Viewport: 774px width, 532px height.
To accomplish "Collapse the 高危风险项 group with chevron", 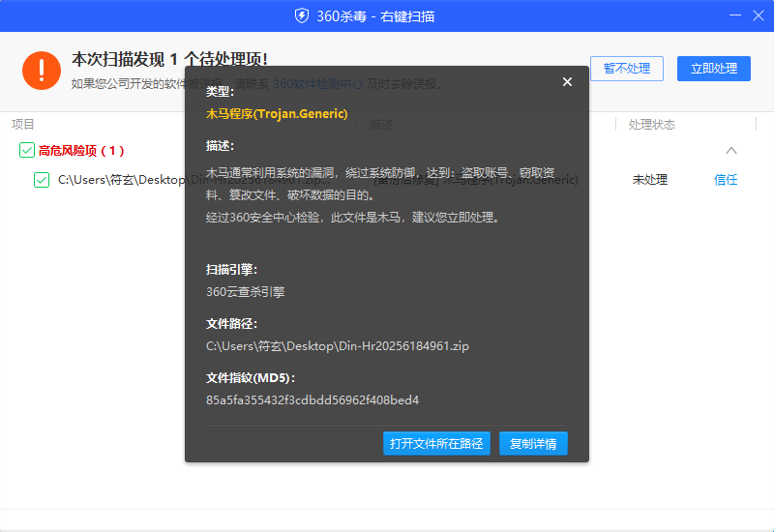I will point(731,151).
